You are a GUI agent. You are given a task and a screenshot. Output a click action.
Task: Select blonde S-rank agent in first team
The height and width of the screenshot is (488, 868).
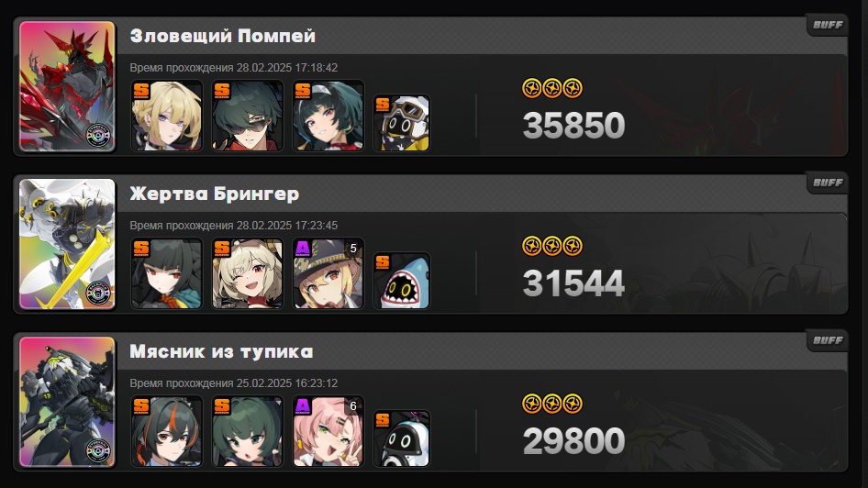[x=167, y=116]
